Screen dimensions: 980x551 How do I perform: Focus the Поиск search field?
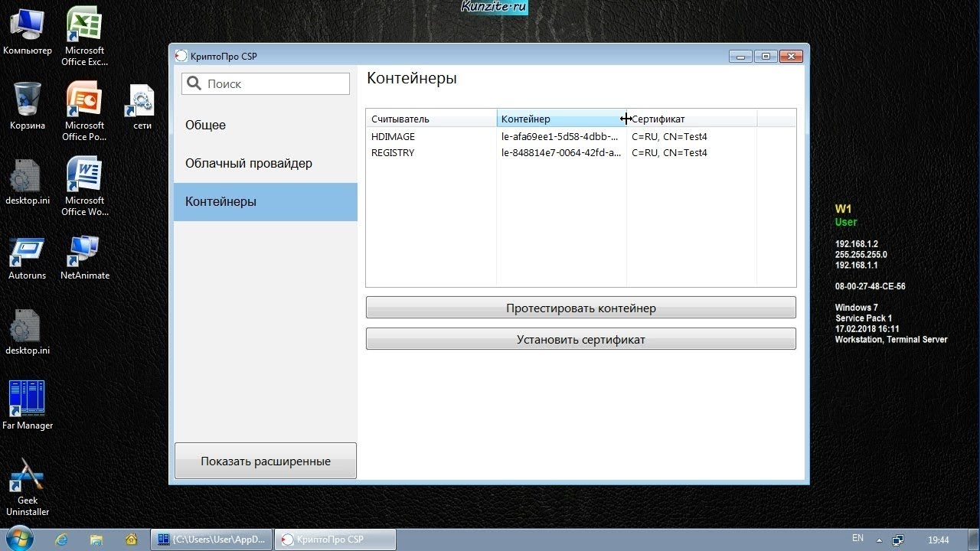click(x=266, y=83)
